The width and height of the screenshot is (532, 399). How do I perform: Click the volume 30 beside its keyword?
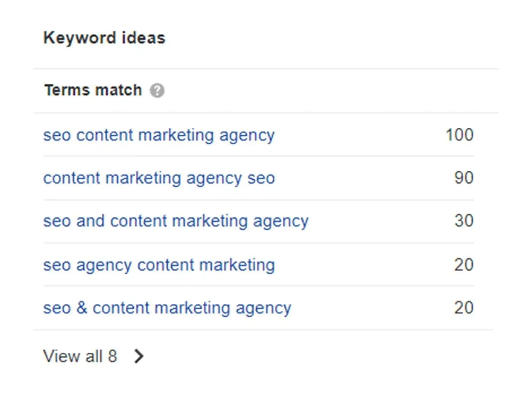[x=464, y=221]
